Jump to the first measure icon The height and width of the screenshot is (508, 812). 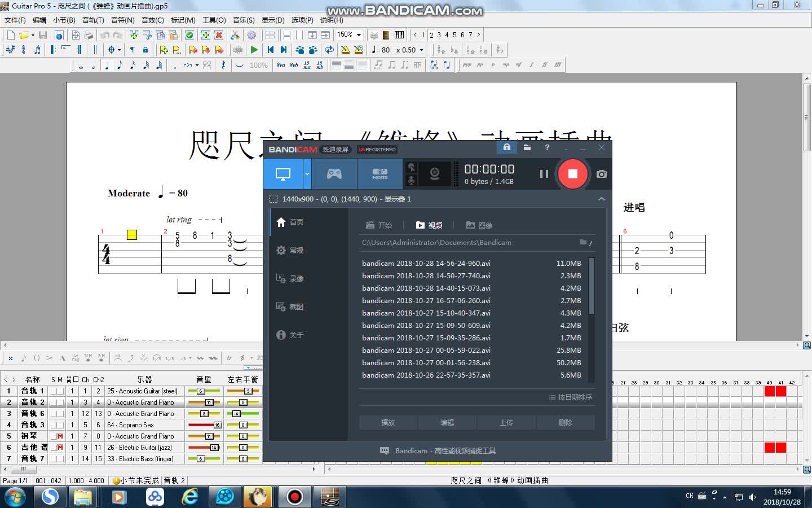pos(271,50)
